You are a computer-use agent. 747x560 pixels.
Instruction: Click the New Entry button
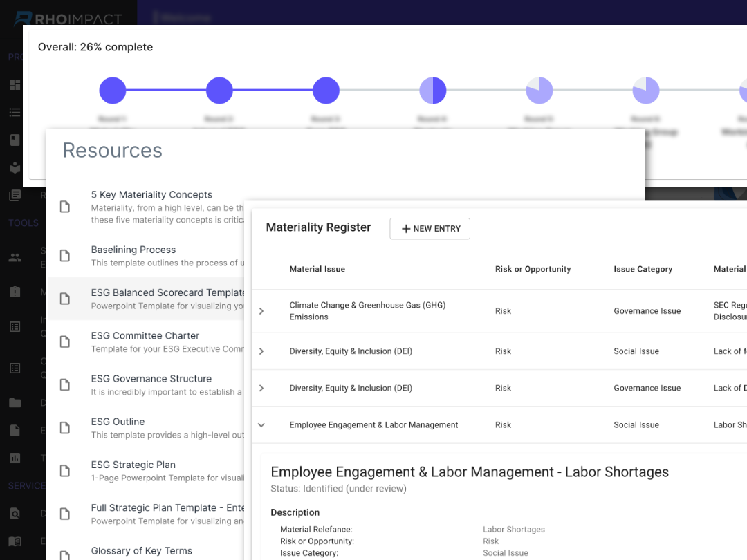click(430, 229)
